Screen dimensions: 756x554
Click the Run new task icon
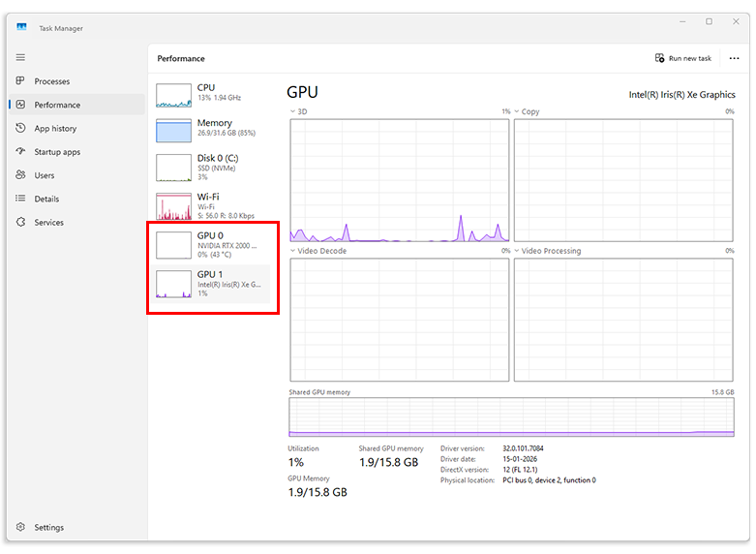(x=659, y=58)
